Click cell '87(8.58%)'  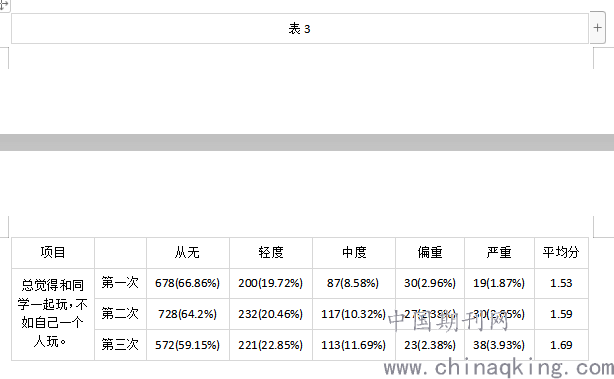point(354,283)
